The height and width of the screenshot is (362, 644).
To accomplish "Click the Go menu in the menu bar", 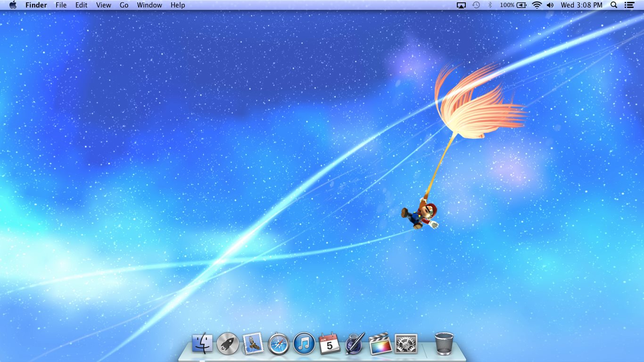I will (x=124, y=5).
